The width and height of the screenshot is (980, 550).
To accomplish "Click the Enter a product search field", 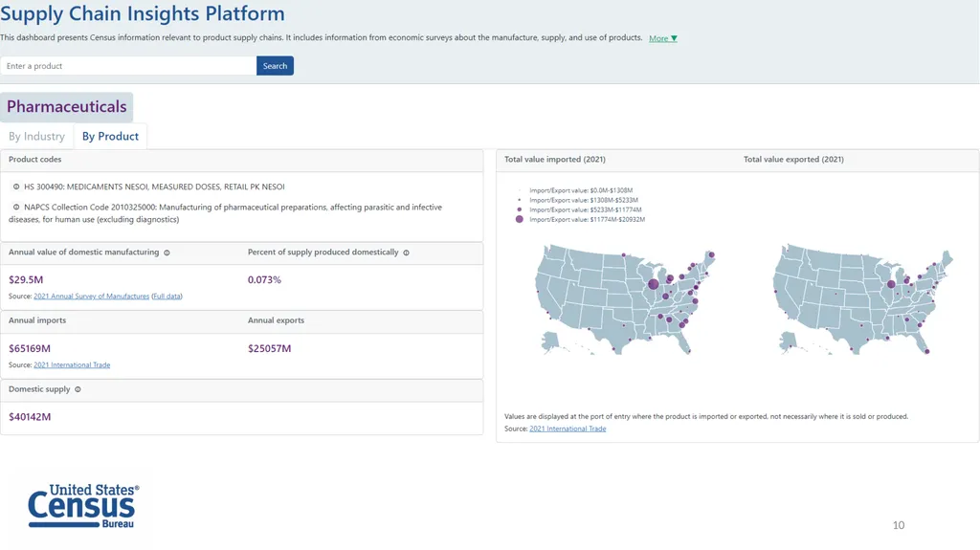I will [128, 66].
